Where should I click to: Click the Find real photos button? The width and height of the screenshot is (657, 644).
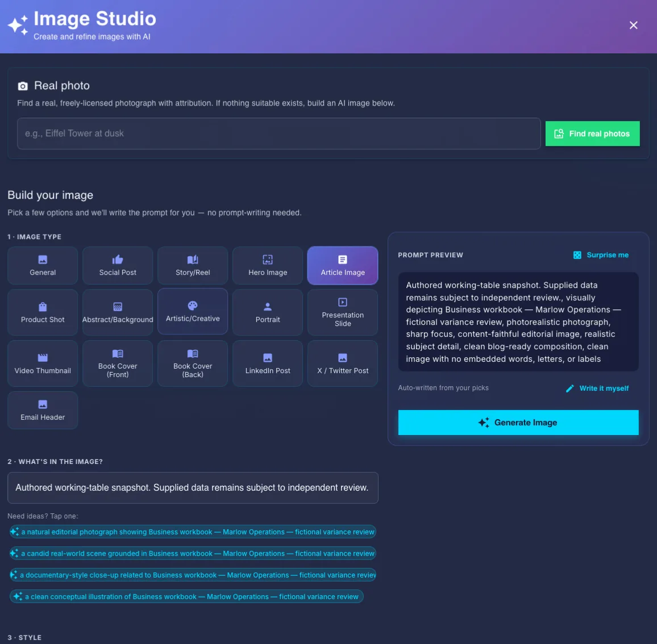point(592,133)
